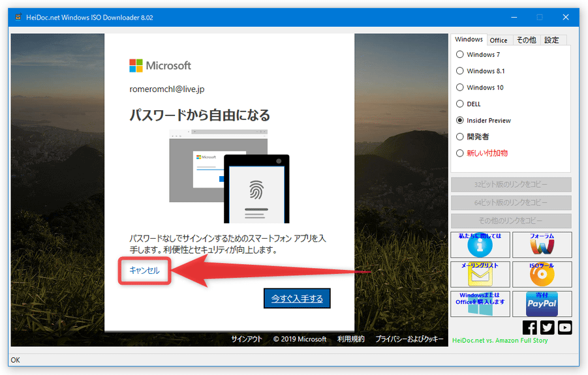Click the 今すぐ入手する button

tap(297, 298)
